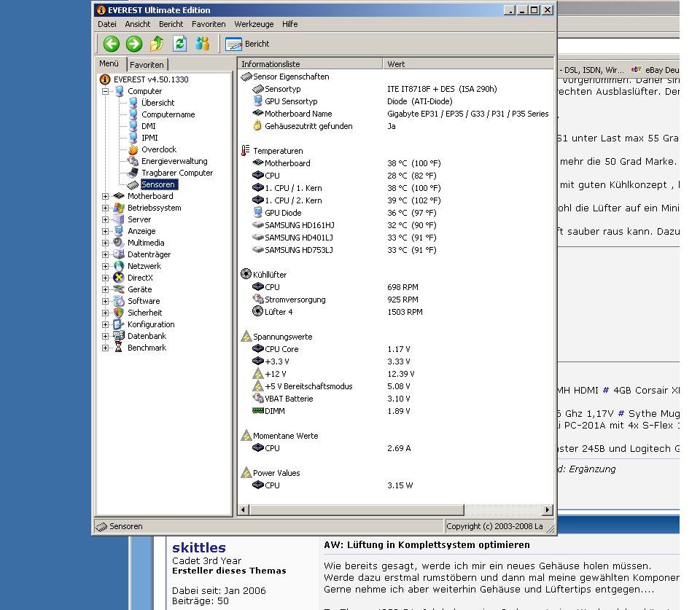Go up one level with the Up arrow icon
This screenshot has width=700, height=610.
tap(157, 44)
